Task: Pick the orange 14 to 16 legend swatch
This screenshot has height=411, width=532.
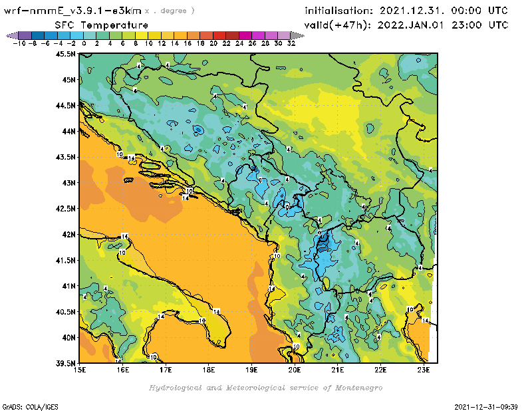Action: [x=180, y=35]
